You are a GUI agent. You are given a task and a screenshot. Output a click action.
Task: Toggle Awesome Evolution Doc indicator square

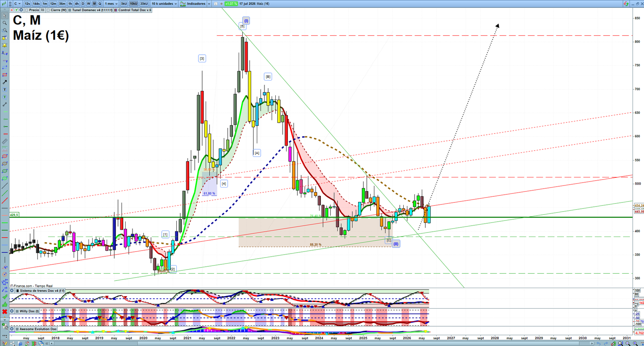click(17, 329)
